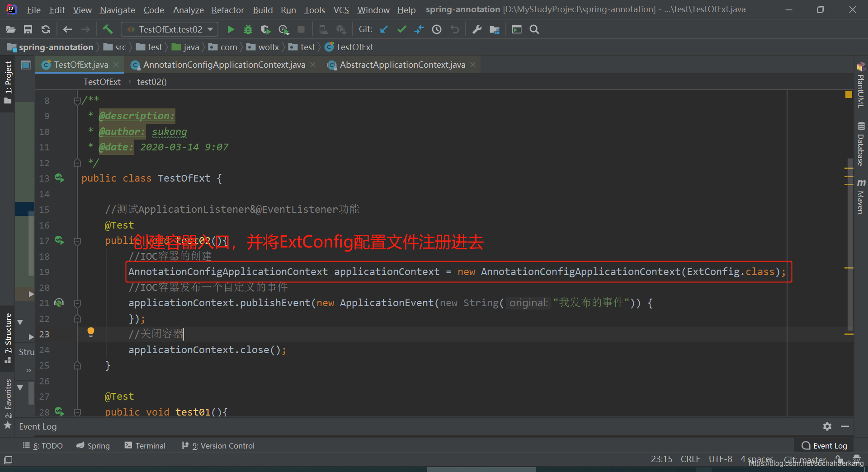Toggle the Favorites tool window
The width and height of the screenshot is (868, 472).
[x=8, y=403]
